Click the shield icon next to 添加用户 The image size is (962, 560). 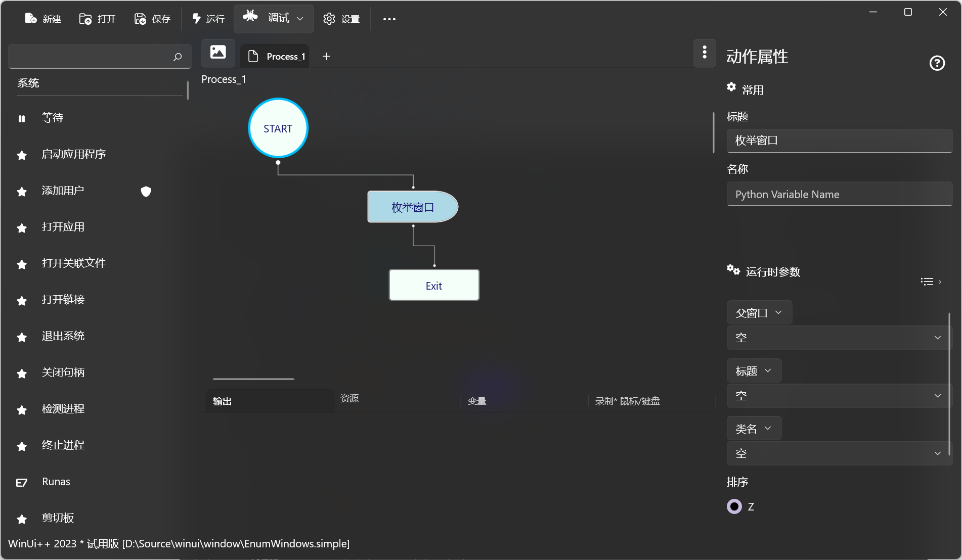coord(146,191)
